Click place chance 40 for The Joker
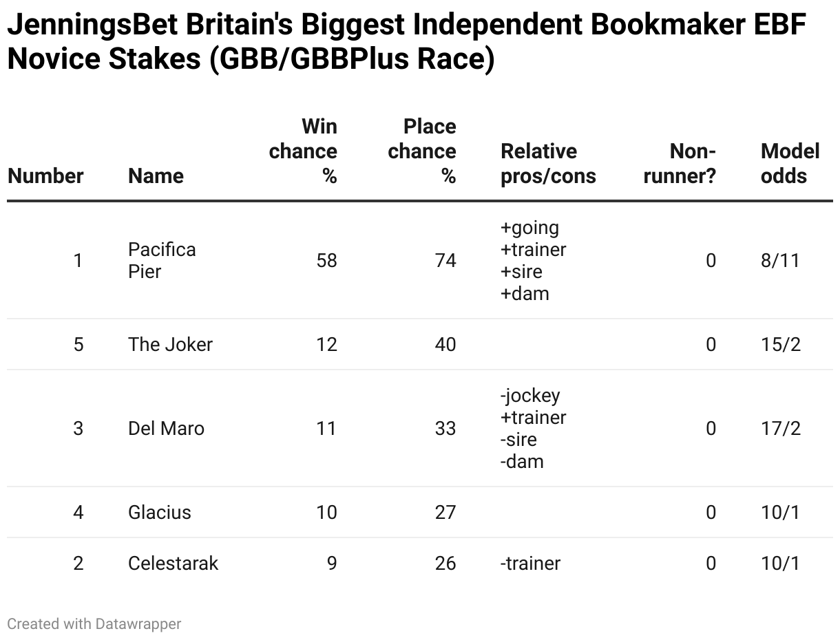This screenshot has width=840, height=640. point(445,344)
